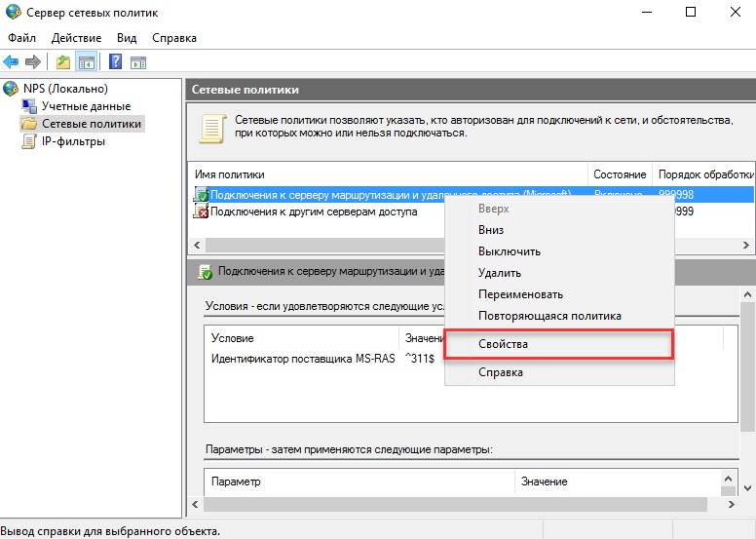This screenshot has width=756, height=539.
Task: Choose Выключить in the context menu
Action: click(x=559, y=251)
